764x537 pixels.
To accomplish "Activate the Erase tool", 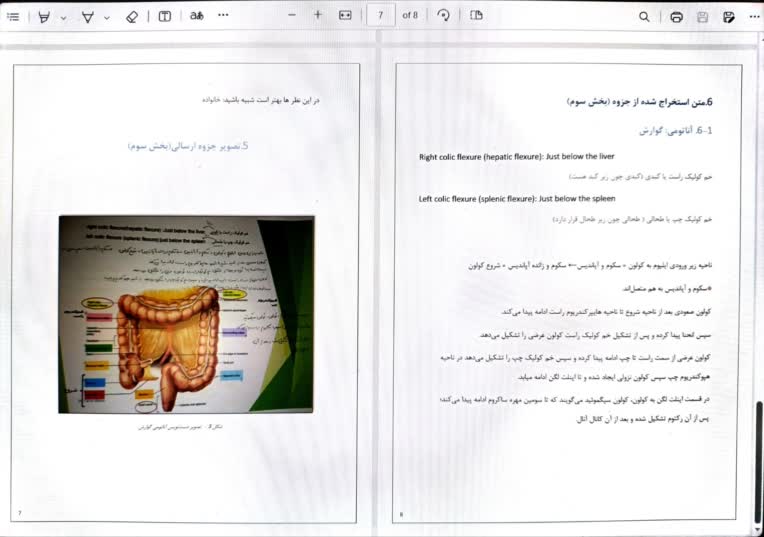I will 132,17.
